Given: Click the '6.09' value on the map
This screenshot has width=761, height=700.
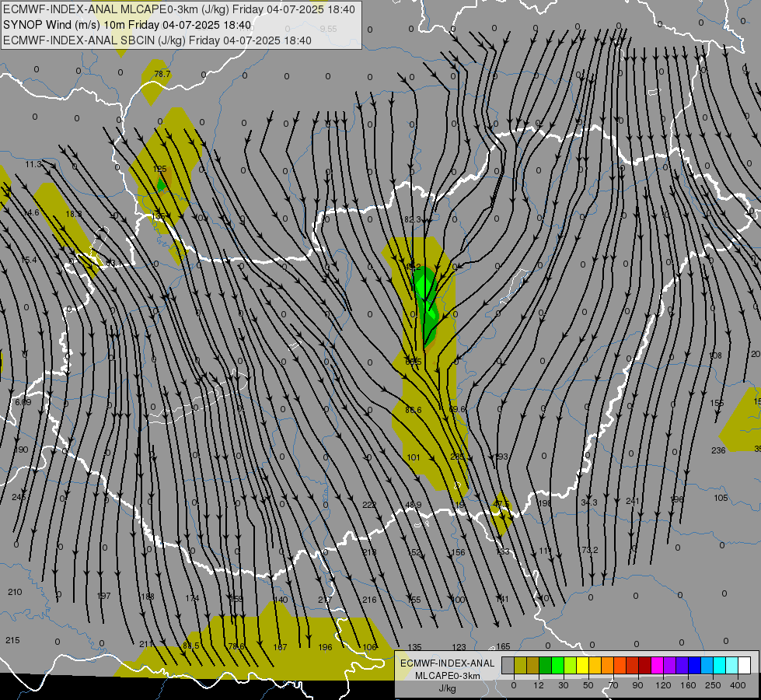Looking at the screenshot, I should click(23, 402).
